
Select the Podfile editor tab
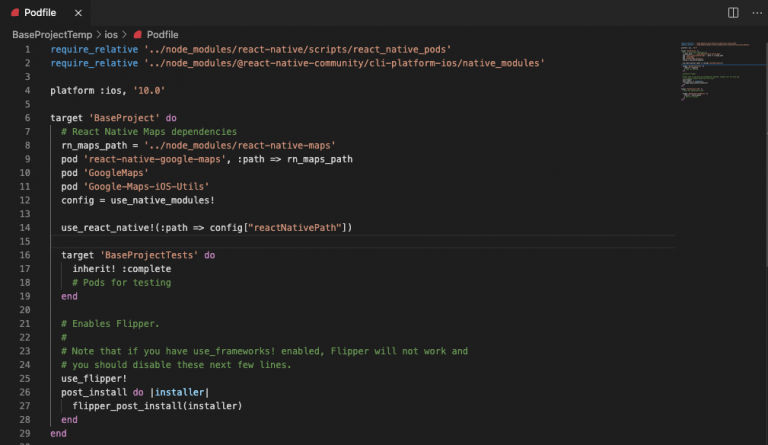45,13
